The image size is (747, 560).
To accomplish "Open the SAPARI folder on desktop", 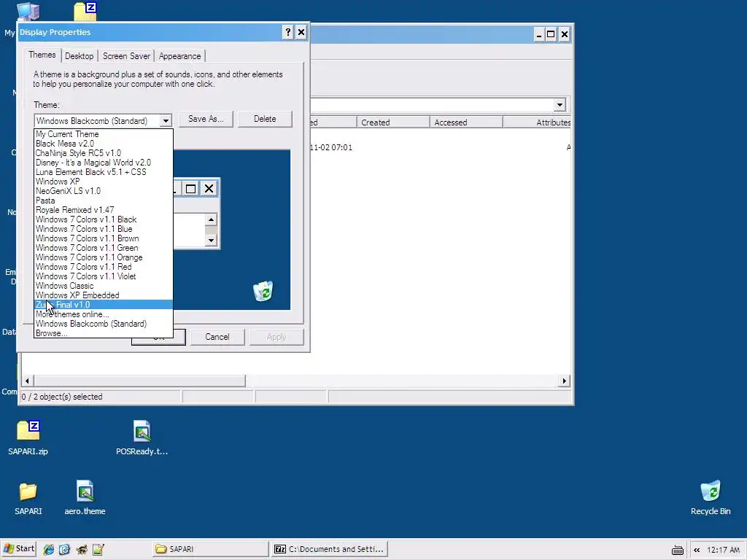I will pos(28,498).
